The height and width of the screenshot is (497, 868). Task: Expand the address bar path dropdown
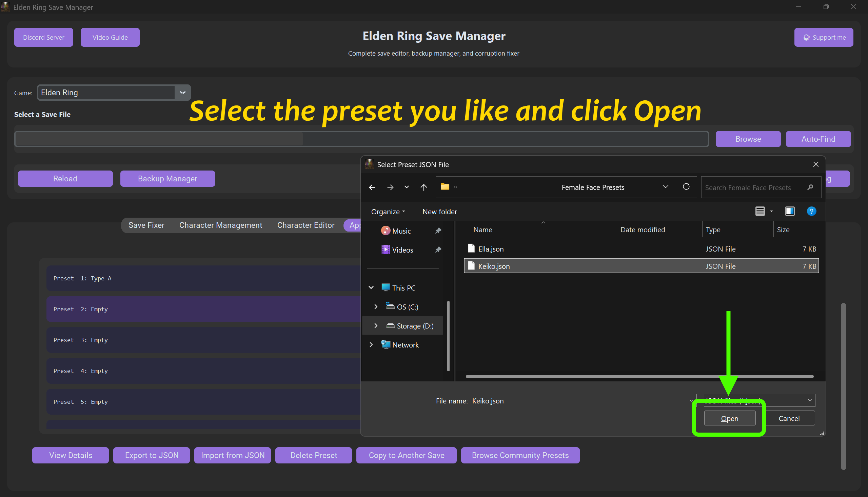(665, 187)
